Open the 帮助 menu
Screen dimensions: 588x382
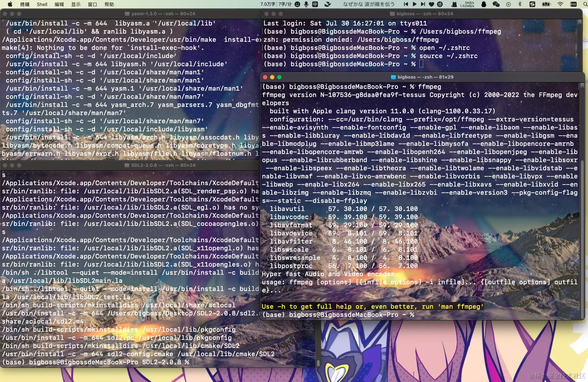coord(109,4)
